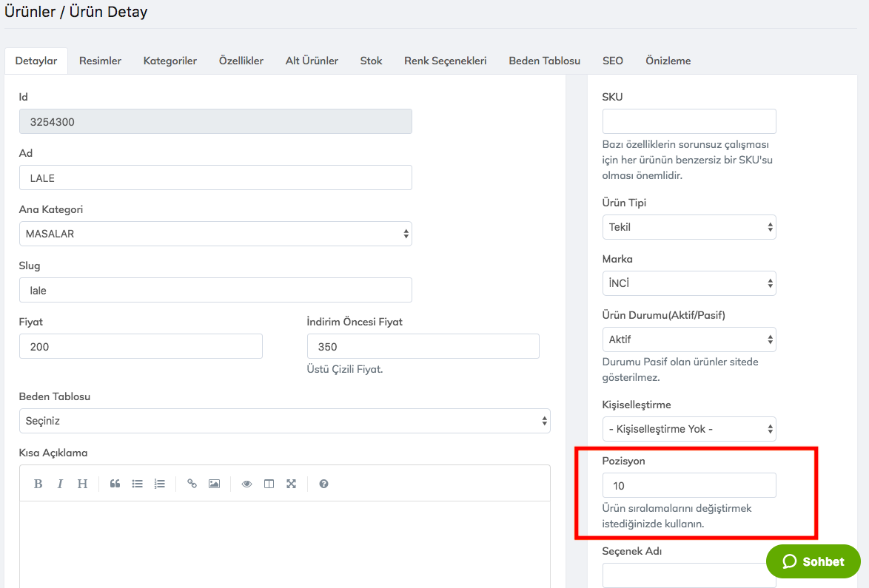Insert a link using the chain icon
The image size is (869, 588).
tap(192, 484)
